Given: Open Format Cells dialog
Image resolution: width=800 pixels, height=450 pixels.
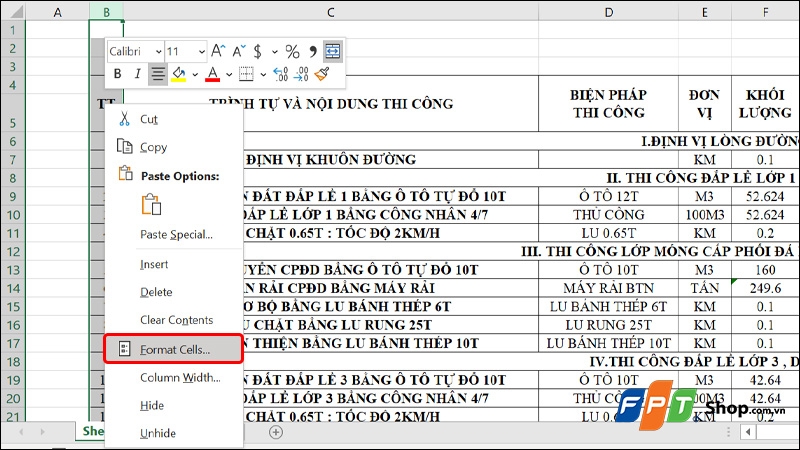Looking at the screenshot, I should [x=173, y=349].
